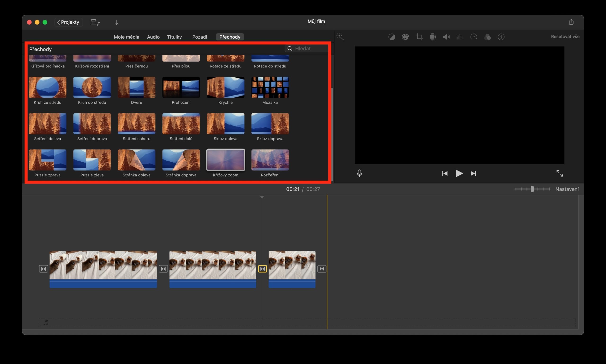Go back using the Projekty button
Viewport: 606px width, 364px height.
[x=68, y=22]
